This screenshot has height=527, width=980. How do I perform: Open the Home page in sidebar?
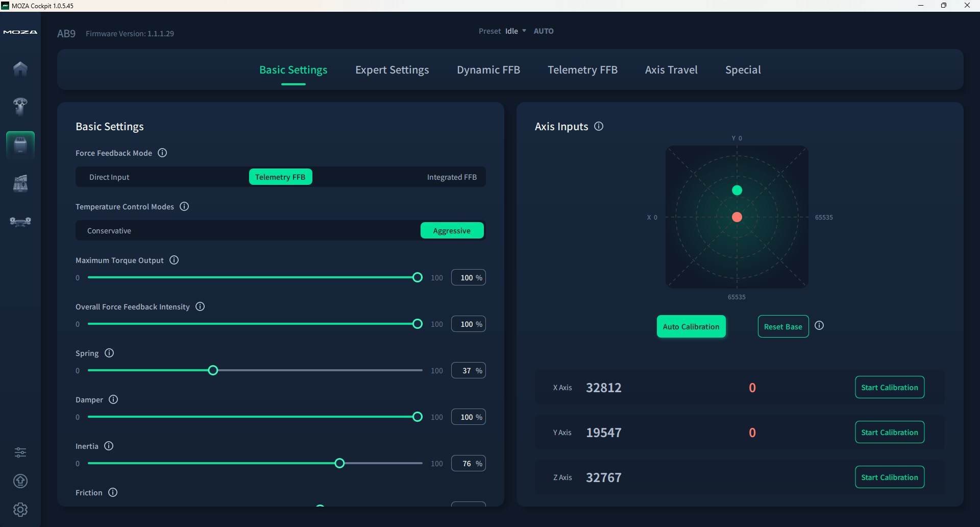(20, 68)
